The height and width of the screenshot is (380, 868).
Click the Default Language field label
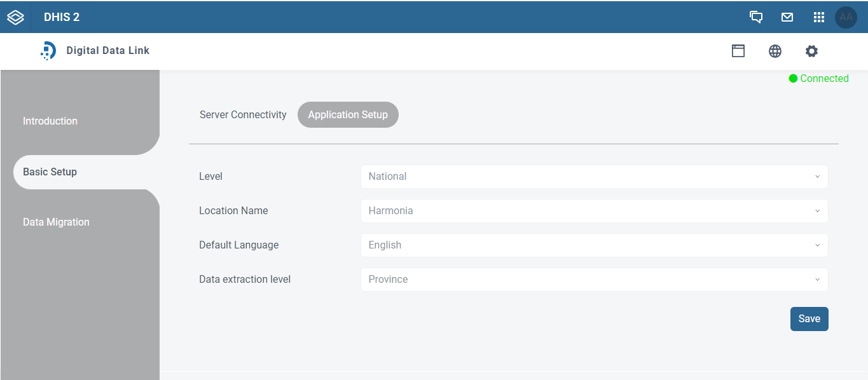point(238,245)
